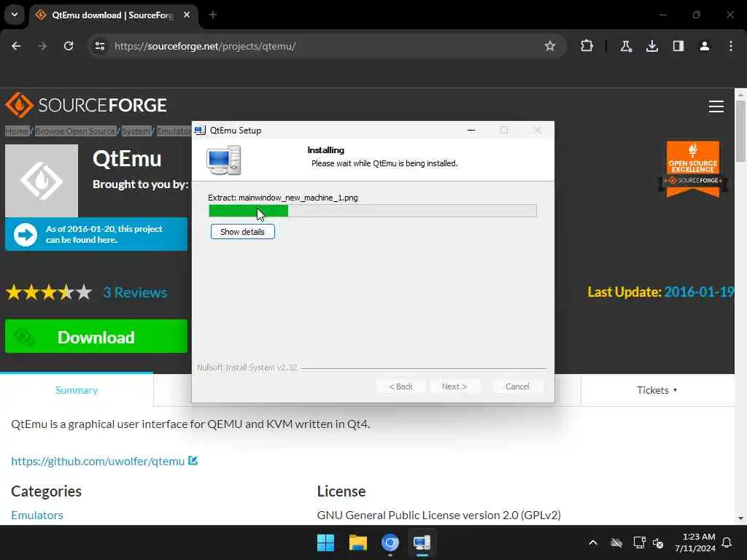The image size is (747, 560).
Task: Open the browser three-dot menu
Action: [x=731, y=46]
